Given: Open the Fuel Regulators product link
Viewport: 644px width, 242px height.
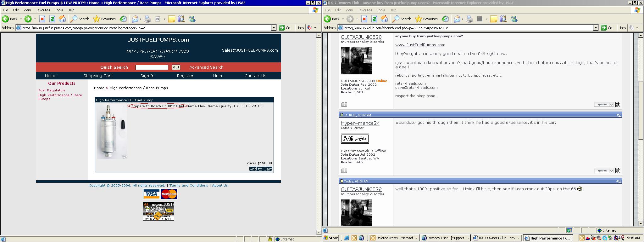Looking at the screenshot, I should (x=52, y=90).
